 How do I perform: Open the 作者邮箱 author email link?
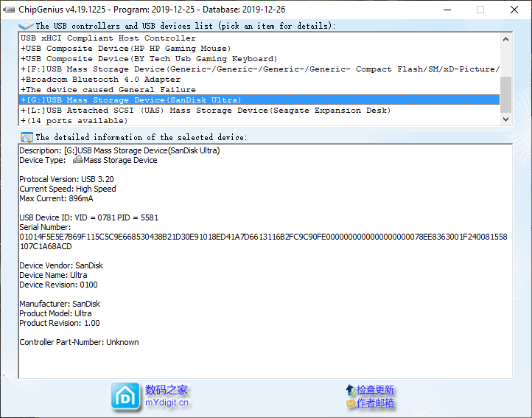click(x=375, y=403)
